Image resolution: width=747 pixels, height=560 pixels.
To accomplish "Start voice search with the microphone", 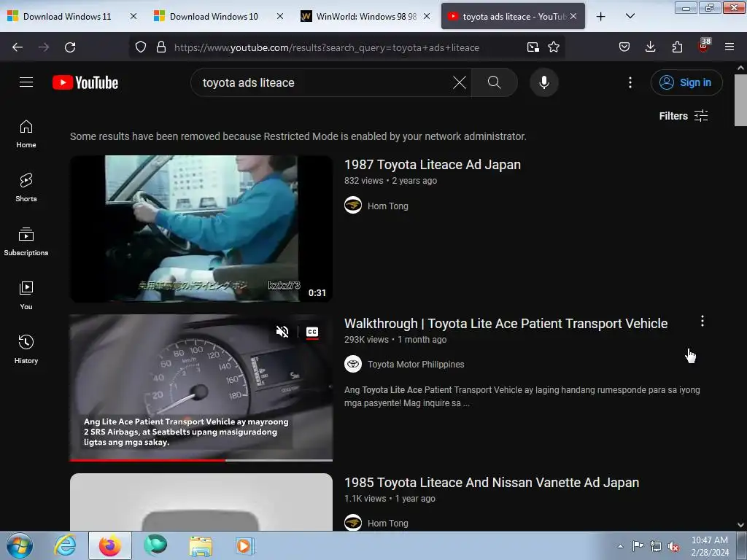I will (x=543, y=82).
